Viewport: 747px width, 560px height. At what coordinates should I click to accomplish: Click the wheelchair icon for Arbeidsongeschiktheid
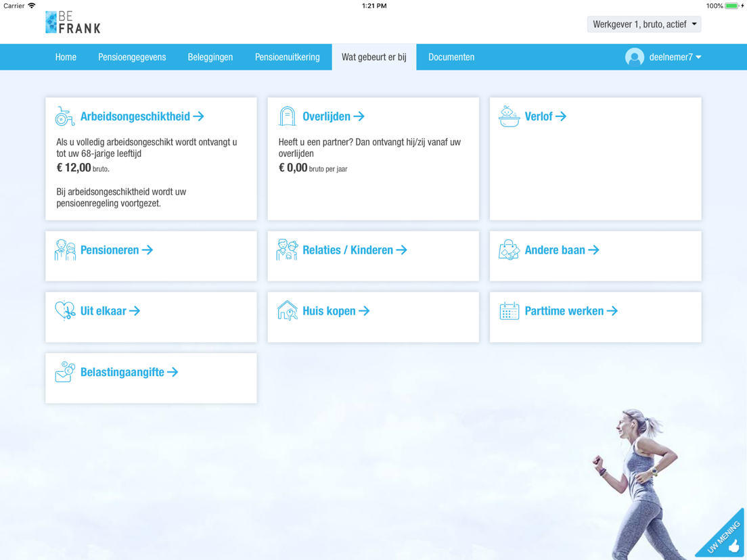click(x=65, y=116)
